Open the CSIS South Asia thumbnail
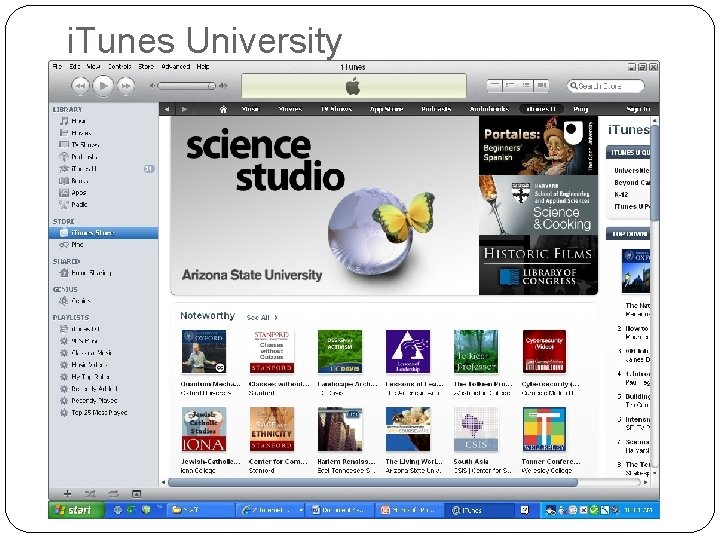Screen dimensions: 720x540 coord(476,429)
